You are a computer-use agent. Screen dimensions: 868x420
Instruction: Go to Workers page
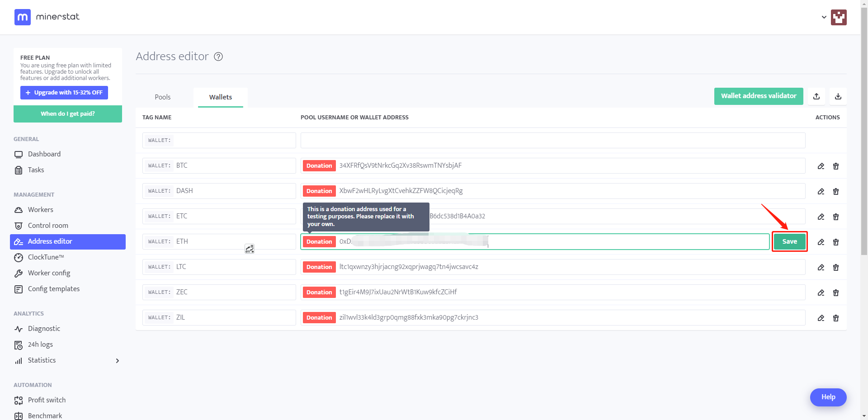click(x=41, y=210)
